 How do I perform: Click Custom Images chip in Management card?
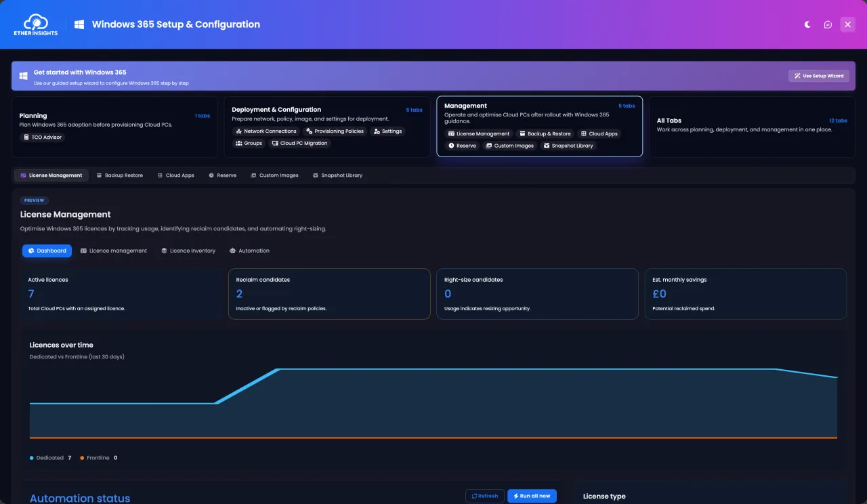tap(510, 146)
